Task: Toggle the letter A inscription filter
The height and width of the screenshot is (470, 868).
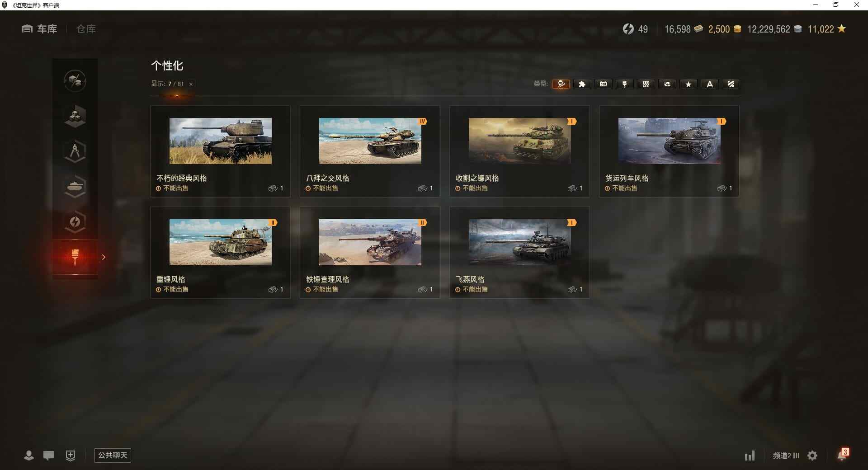Action: pos(710,84)
